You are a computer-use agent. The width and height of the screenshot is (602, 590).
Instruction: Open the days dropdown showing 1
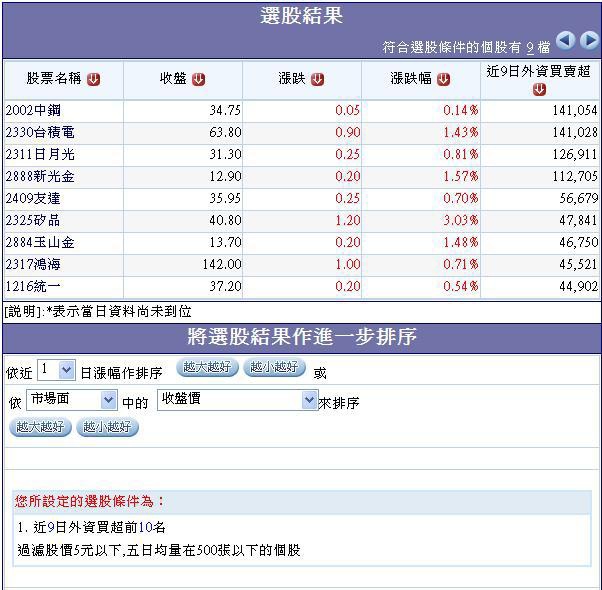coord(56,370)
